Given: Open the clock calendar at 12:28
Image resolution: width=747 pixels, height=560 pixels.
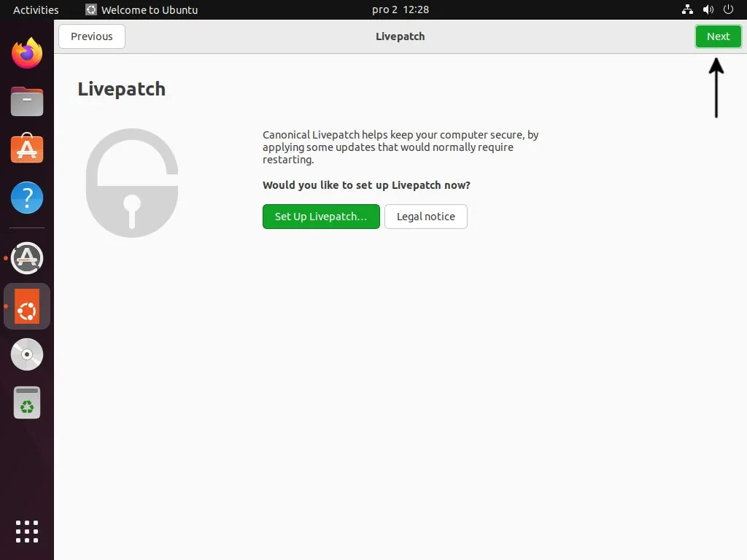Looking at the screenshot, I should tap(400, 9).
